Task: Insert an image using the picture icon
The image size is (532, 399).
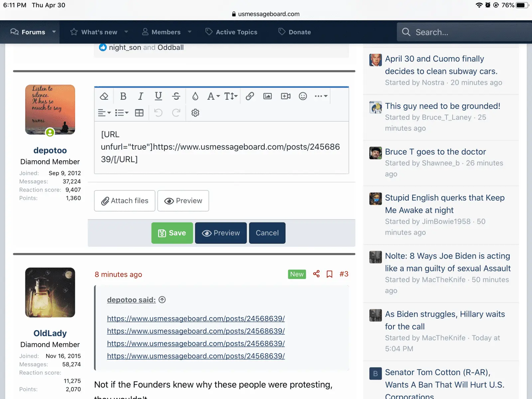Action: [267, 96]
